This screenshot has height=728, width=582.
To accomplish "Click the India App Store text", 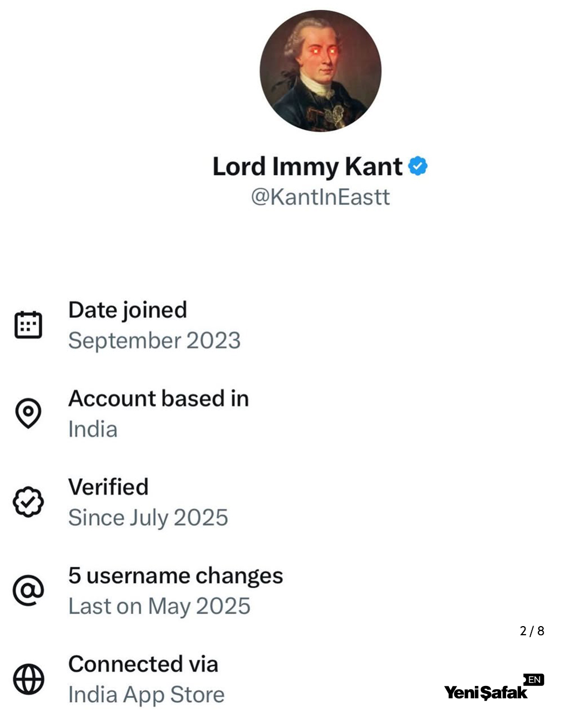I will coord(146,695).
